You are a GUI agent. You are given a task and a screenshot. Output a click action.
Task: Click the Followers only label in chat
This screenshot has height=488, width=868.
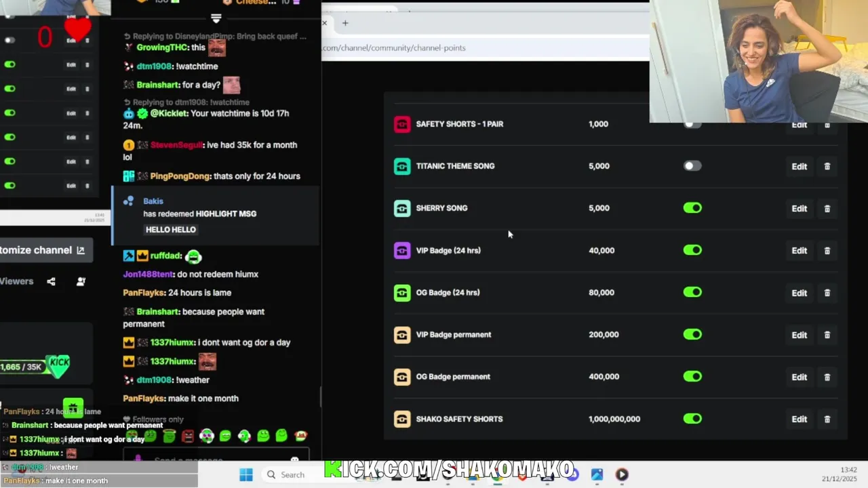point(158,420)
